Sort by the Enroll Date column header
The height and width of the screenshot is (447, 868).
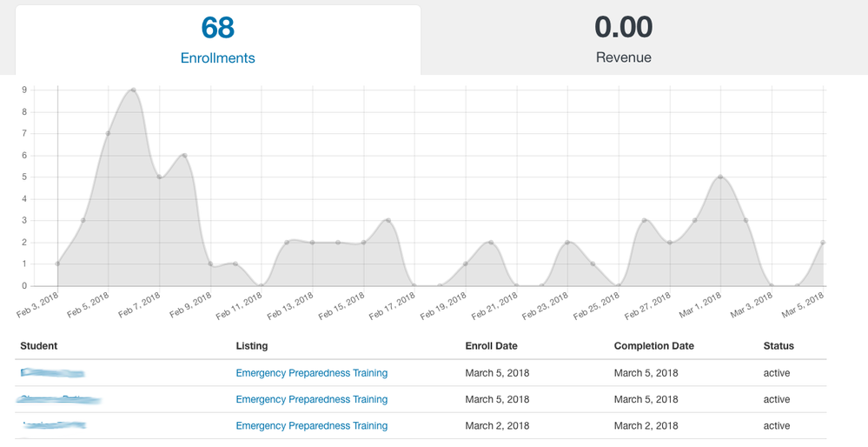pyautogui.click(x=493, y=346)
